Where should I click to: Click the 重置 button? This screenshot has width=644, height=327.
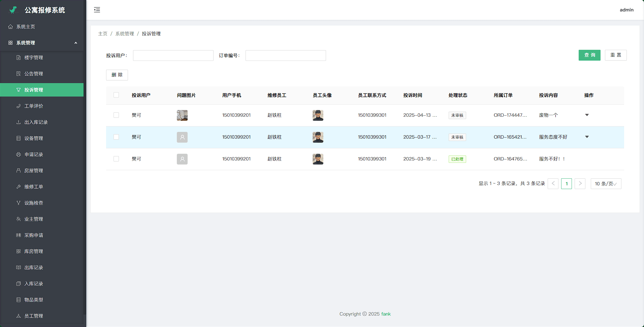tap(615, 55)
